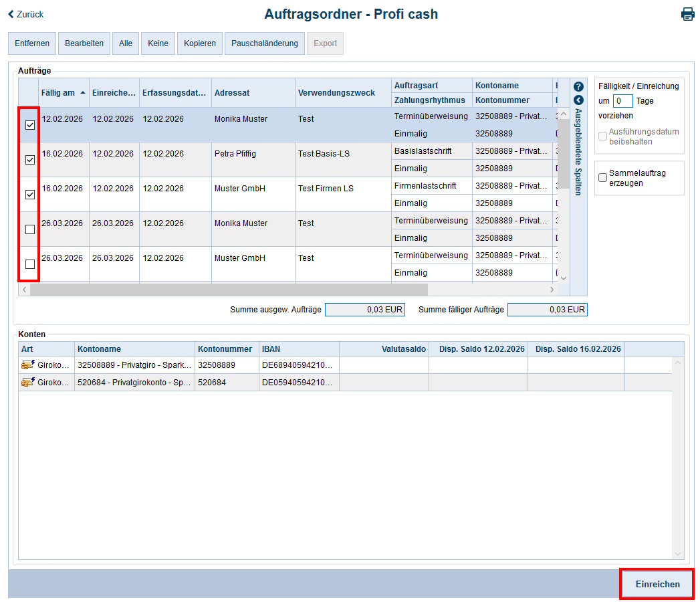Deselect all orders via Keine button

pyautogui.click(x=158, y=43)
